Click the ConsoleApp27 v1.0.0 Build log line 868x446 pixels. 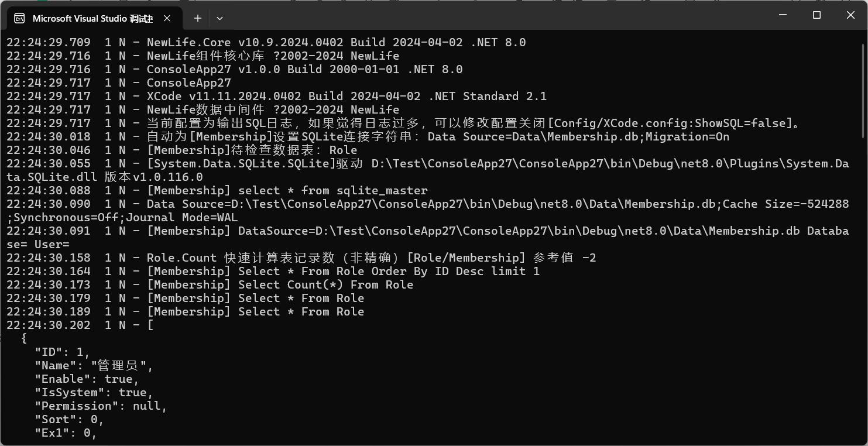coord(235,69)
